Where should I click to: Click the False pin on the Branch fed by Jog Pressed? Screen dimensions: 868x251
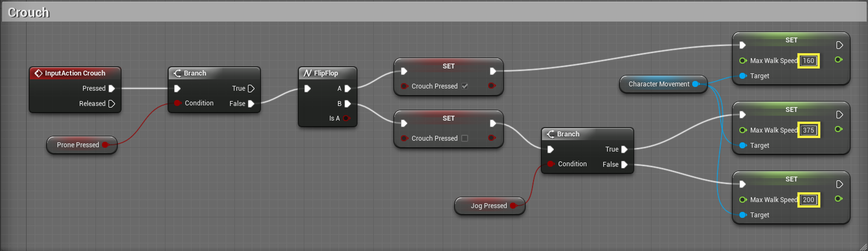(x=624, y=165)
